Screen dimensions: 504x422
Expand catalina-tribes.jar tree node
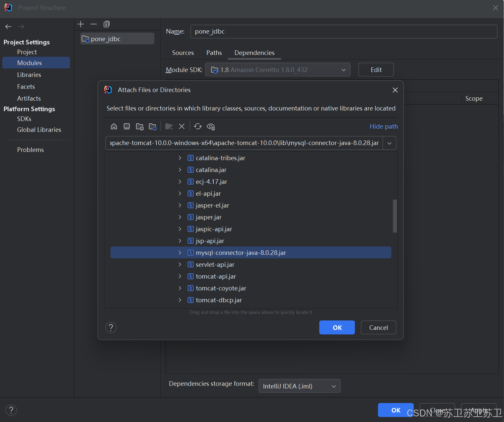point(180,158)
